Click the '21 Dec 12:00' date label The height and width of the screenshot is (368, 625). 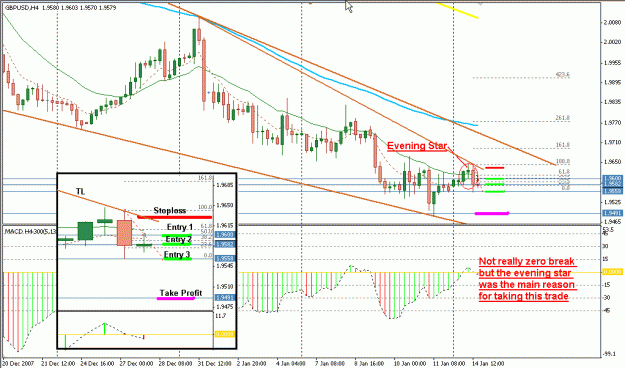tap(57, 364)
